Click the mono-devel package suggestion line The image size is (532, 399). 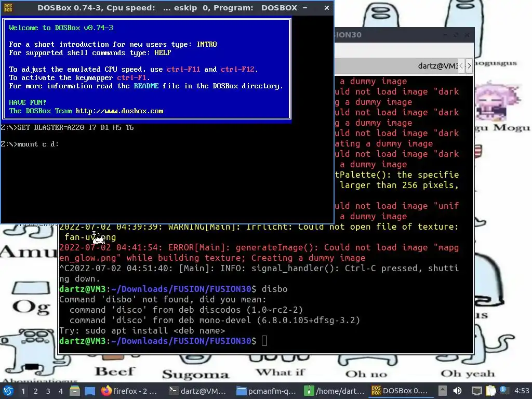[x=215, y=320]
